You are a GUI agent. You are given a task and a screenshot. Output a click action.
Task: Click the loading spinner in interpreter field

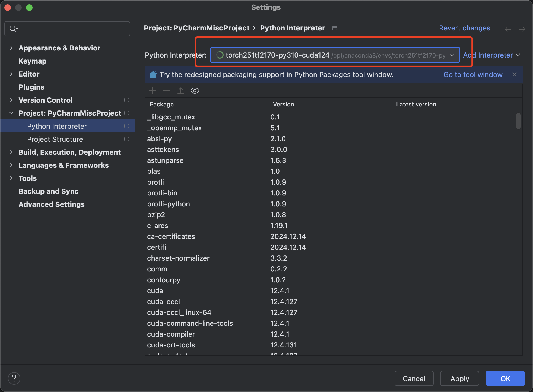(219, 55)
